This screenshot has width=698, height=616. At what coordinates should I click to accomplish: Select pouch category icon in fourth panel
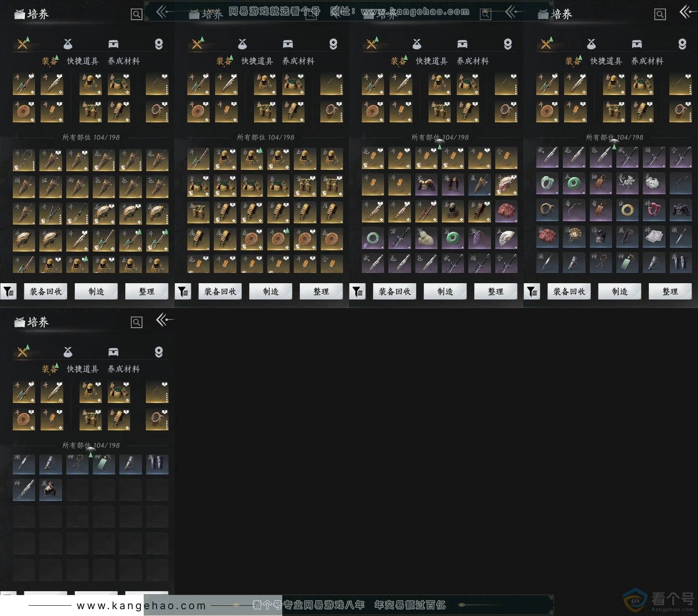[x=591, y=44]
